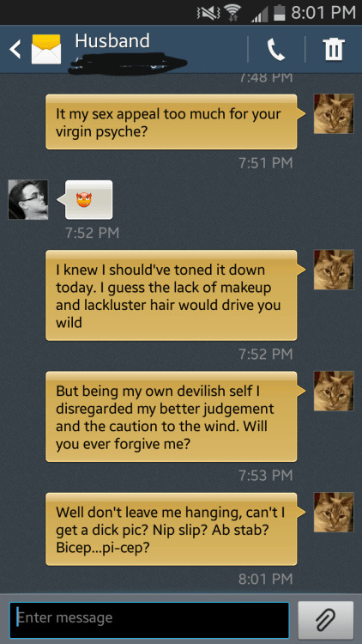Tap the battery indicator in the status bar

coord(279,12)
